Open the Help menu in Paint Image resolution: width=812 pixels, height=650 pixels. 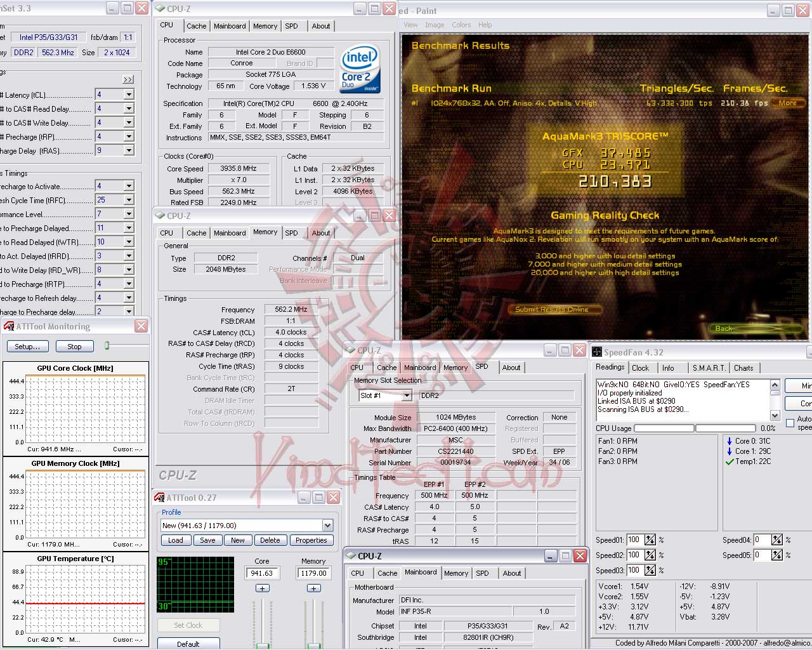coord(485,25)
